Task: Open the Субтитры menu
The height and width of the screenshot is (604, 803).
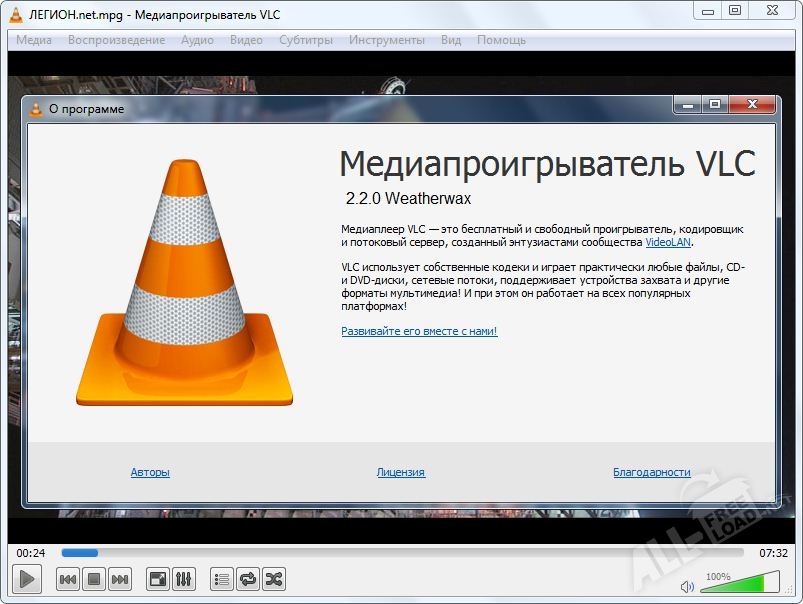Action: pyautogui.click(x=303, y=40)
